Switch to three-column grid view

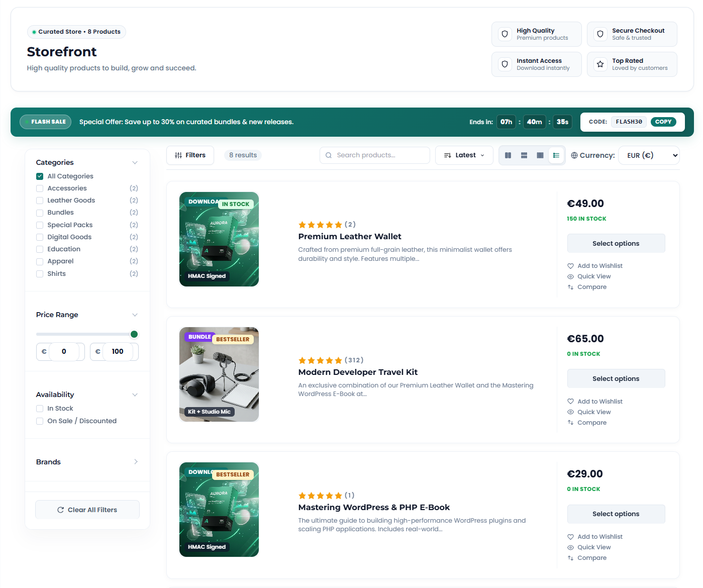524,155
